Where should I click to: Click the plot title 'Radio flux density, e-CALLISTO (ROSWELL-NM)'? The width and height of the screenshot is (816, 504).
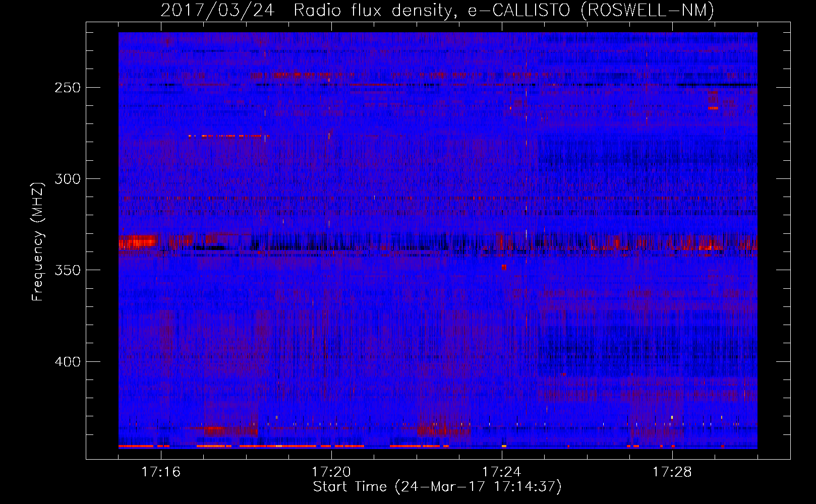(x=504, y=10)
